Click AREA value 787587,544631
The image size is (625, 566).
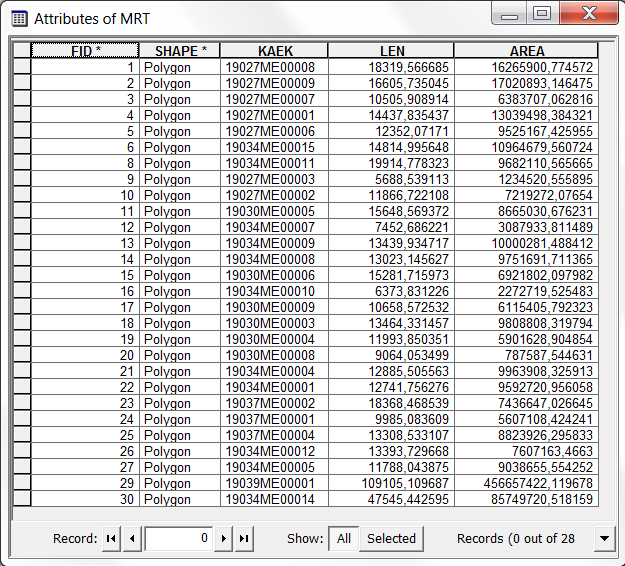(x=526, y=355)
